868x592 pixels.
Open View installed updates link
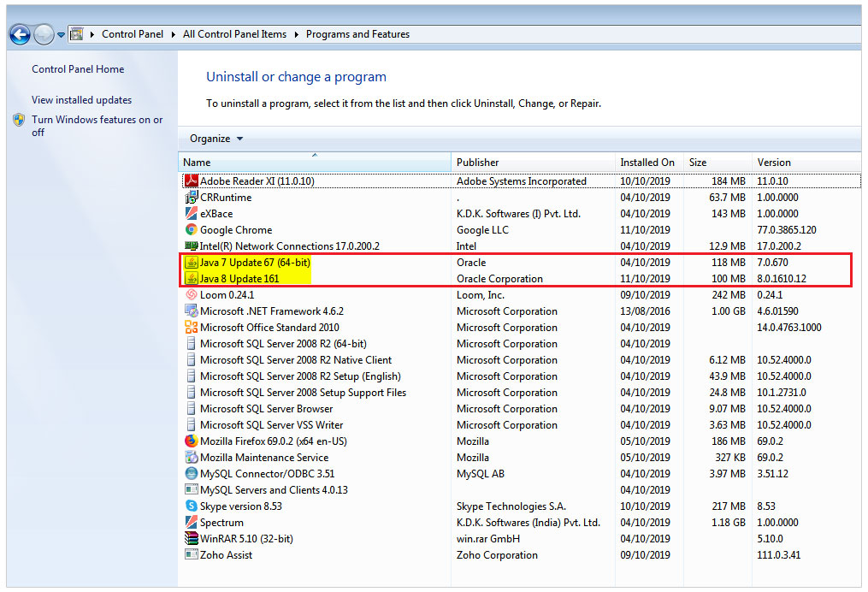pyautogui.click(x=81, y=100)
